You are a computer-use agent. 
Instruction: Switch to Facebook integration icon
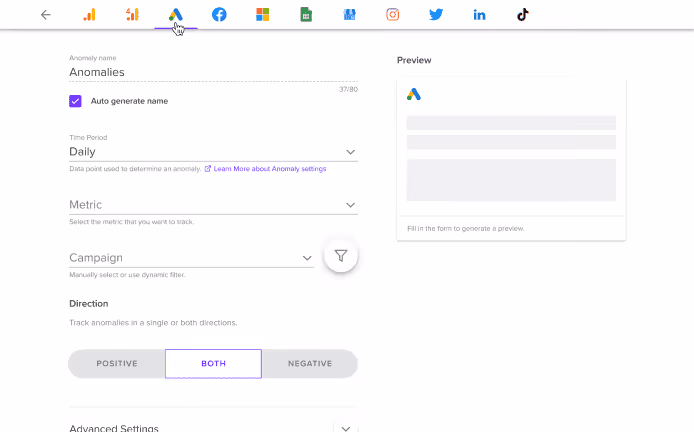click(x=219, y=15)
